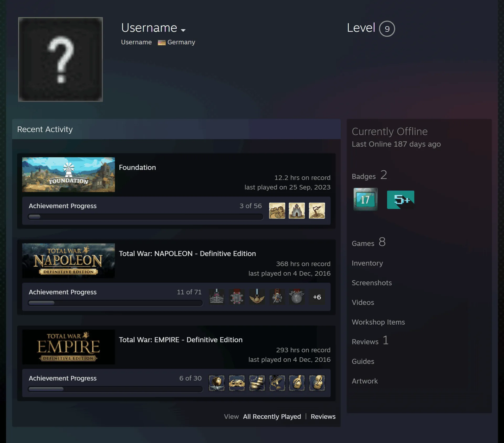
Task: Open the 5+ game collector badge
Action: point(401,200)
